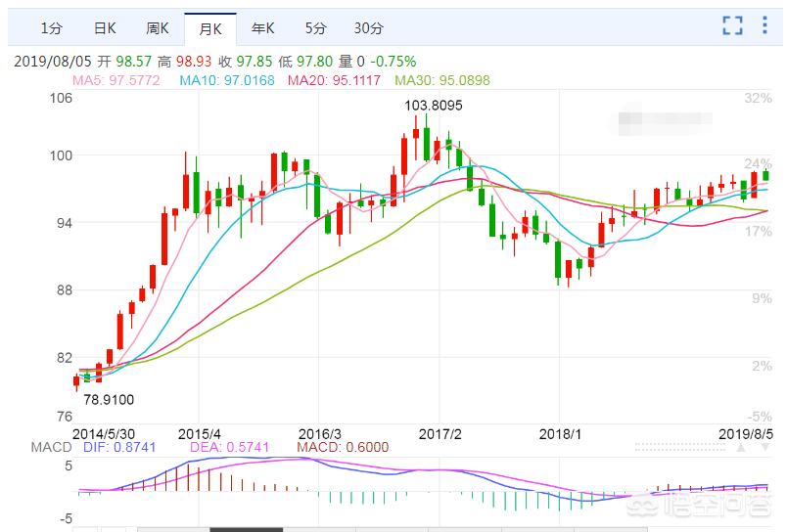
Task: Select the 周K weekly chart tab
Action: (x=157, y=28)
